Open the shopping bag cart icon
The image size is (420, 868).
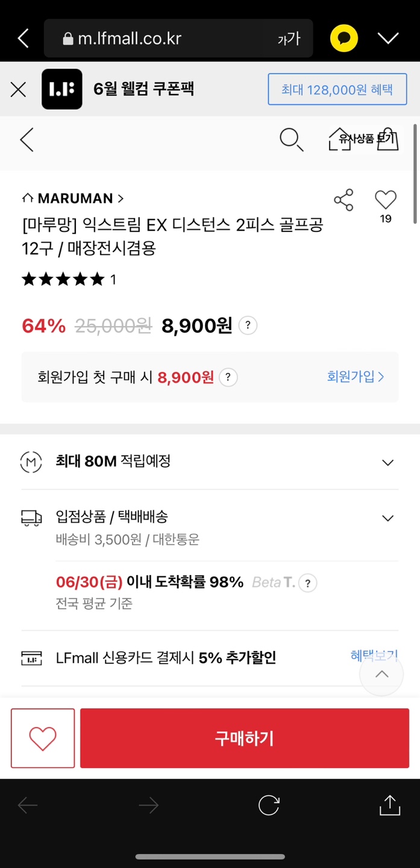pyautogui.click(x=387, y=139)
